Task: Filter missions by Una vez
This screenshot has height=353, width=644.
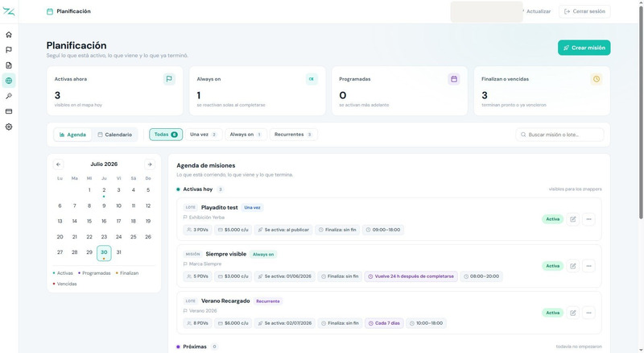Action: point(204,135)
